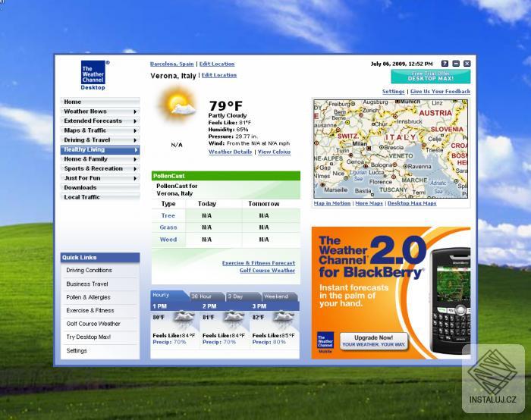
Task: Open Golf Course Weather quick link
Action: [93, 324]
